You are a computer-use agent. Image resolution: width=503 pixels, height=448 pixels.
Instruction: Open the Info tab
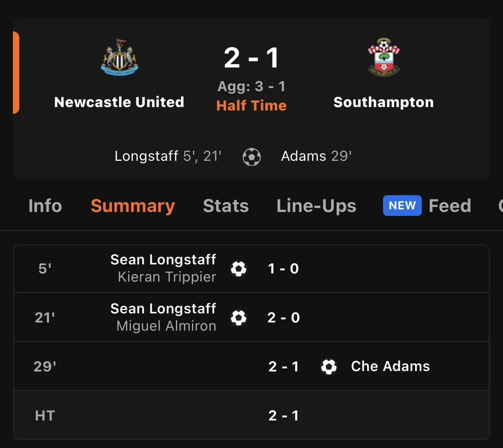coord(45,206)
